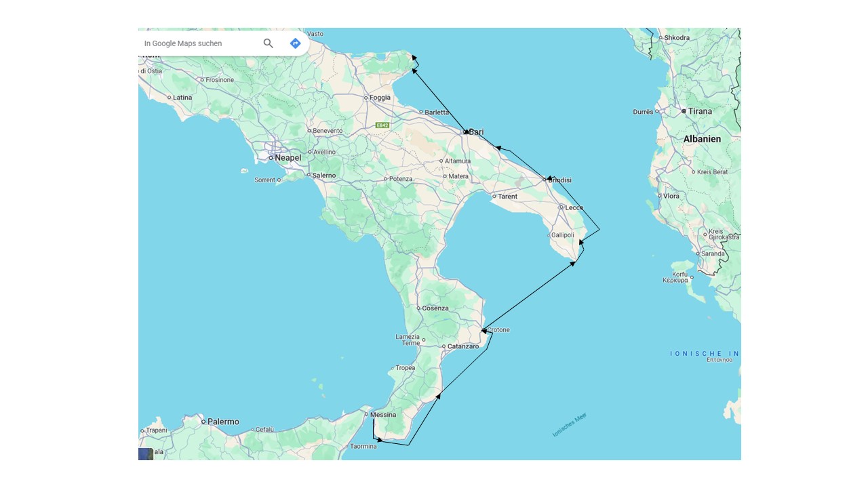Click the Messina city label
This screenshot has width=868, height=488.
click(x=383, y=415)
